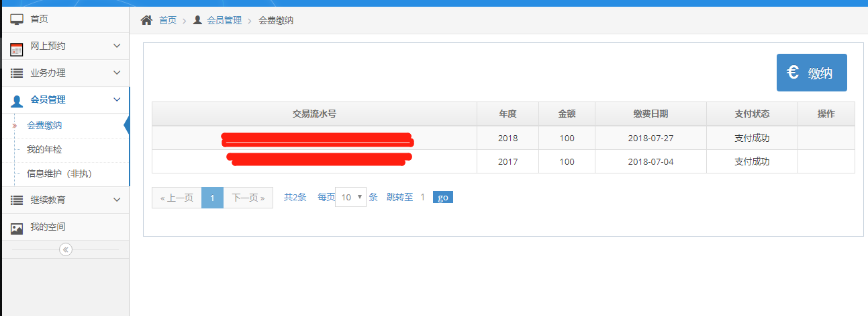Click the 共2条 total count text

[x=295, y=197]
